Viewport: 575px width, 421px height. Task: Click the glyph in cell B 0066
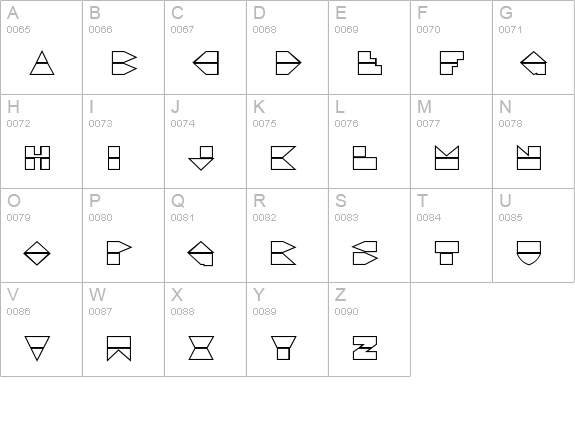[x=124, y=63]
